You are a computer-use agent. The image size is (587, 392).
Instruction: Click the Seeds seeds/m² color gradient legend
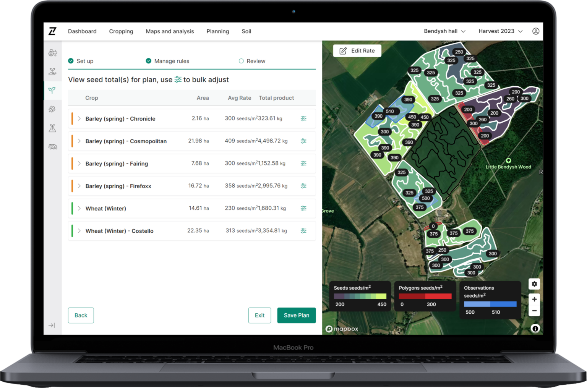[360, 296]
